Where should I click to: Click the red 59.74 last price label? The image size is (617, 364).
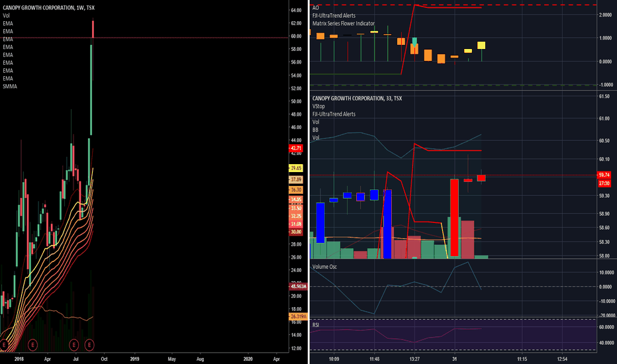[x=604, y=175]
